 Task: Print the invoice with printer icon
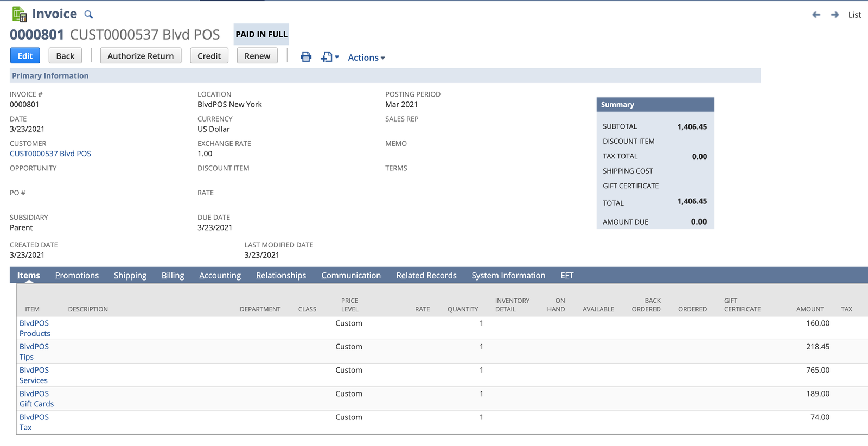coord(306,56)
